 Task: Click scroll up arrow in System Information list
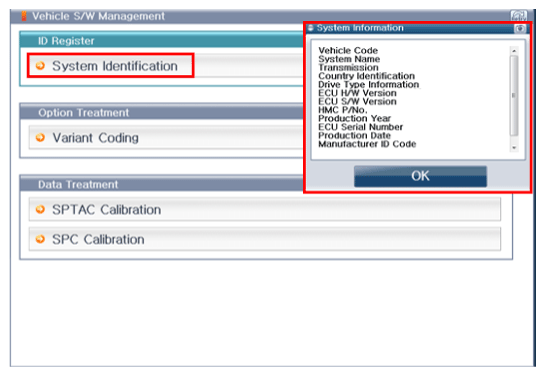514,51
